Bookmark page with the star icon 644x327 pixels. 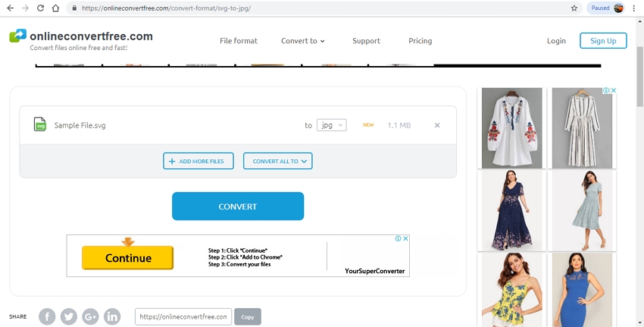[x=574, y=8]
